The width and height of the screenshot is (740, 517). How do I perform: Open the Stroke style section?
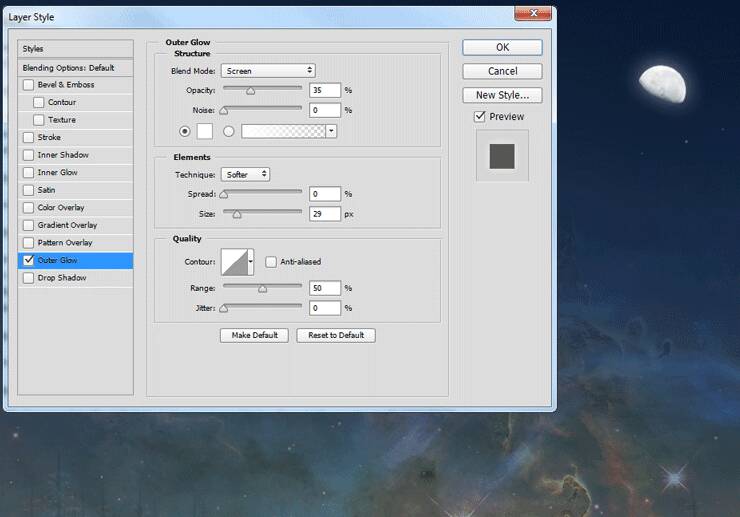[x=49, y=137]
